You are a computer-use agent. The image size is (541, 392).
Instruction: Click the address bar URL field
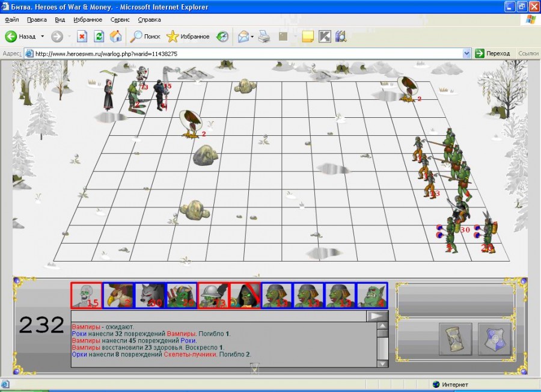click(x=248, y=54)
